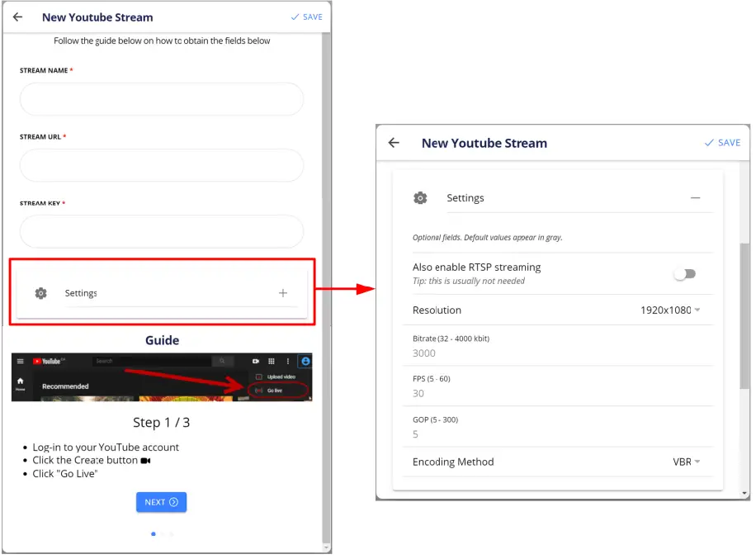The image size is (756, 559).
Task: Click scroll down arrow in right panel
Action: (745, 494)
